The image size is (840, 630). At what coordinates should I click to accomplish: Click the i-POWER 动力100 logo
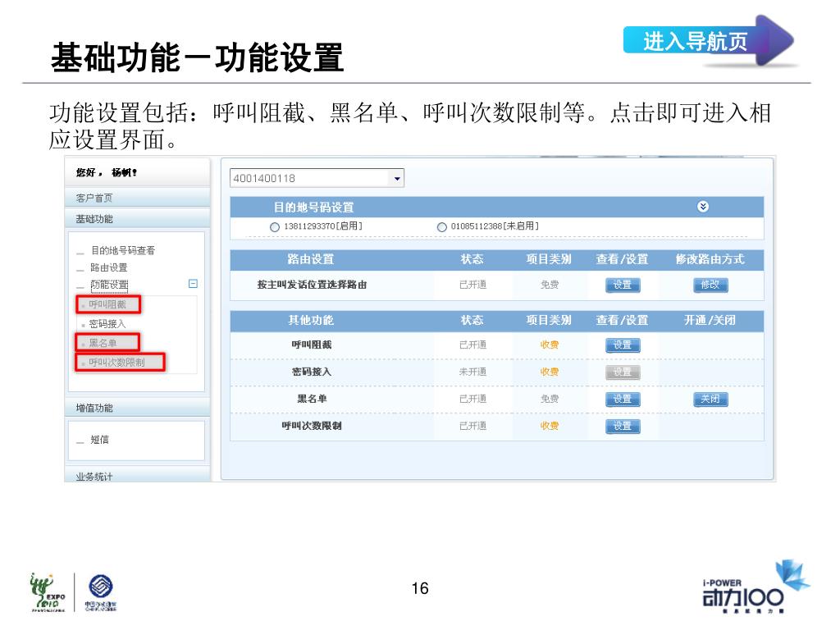click(756, 587)
